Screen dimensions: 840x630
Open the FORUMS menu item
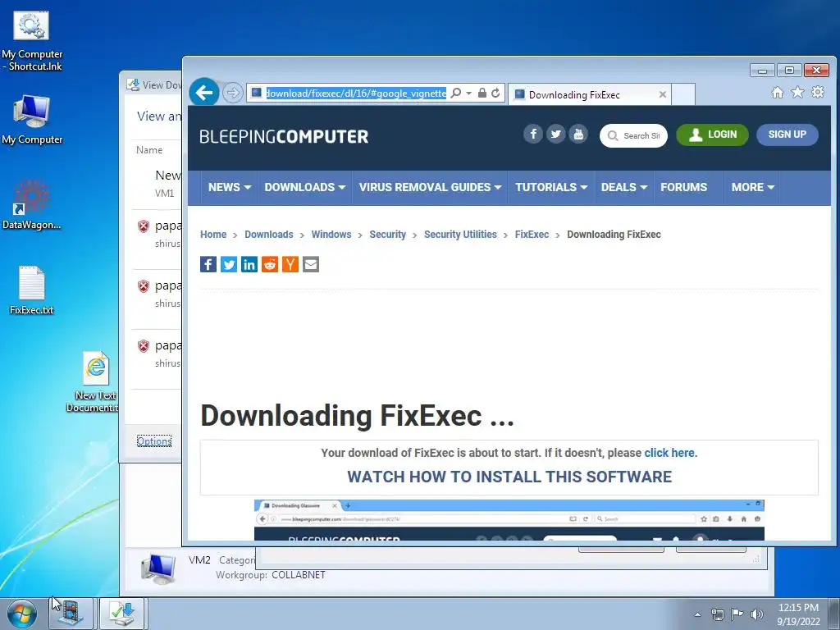(x=683, y=187)
